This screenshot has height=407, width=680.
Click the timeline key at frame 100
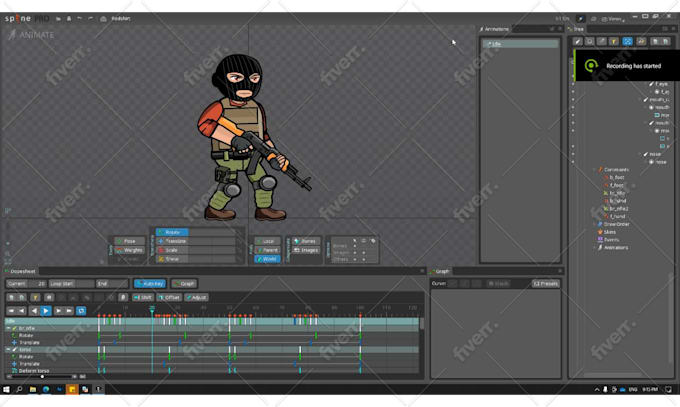click(360, 322)
